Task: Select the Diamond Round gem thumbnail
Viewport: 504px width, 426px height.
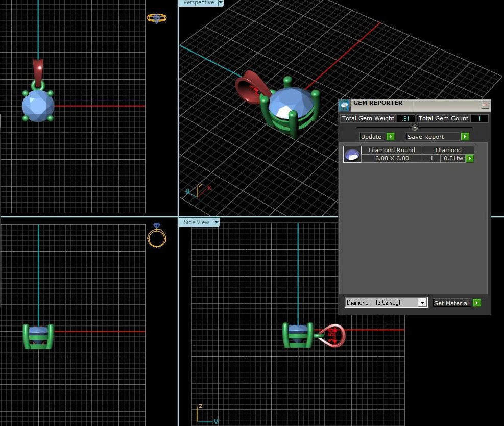Action: (x=352, y=154)
